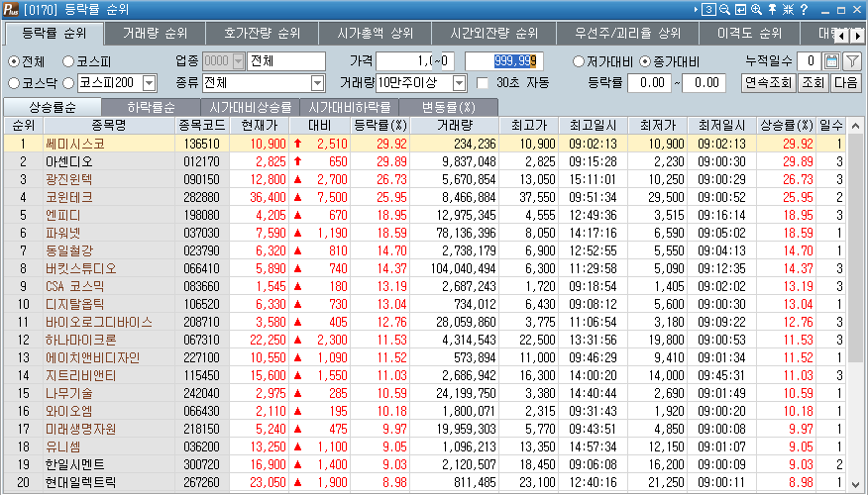The width and height of the screenshot is (868, 495).
Task: Switch to the 시가총액 상위 tab
Action: coord(375,34)
